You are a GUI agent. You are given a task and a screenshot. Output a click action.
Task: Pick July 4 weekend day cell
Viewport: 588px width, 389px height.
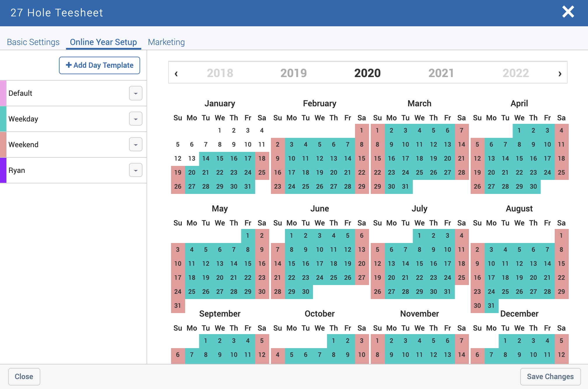[461, 236]
